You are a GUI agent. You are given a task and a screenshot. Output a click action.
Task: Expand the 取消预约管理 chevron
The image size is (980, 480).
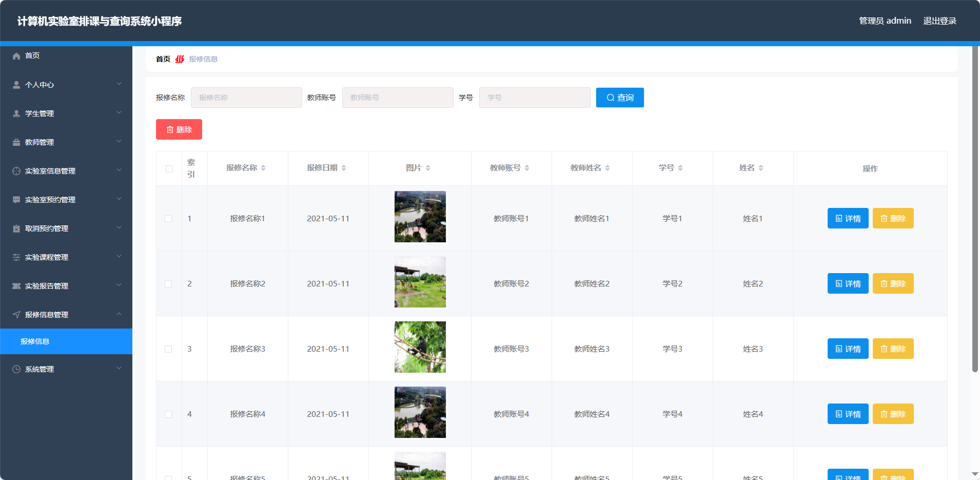pyautogui.click(x=119, y=227)
